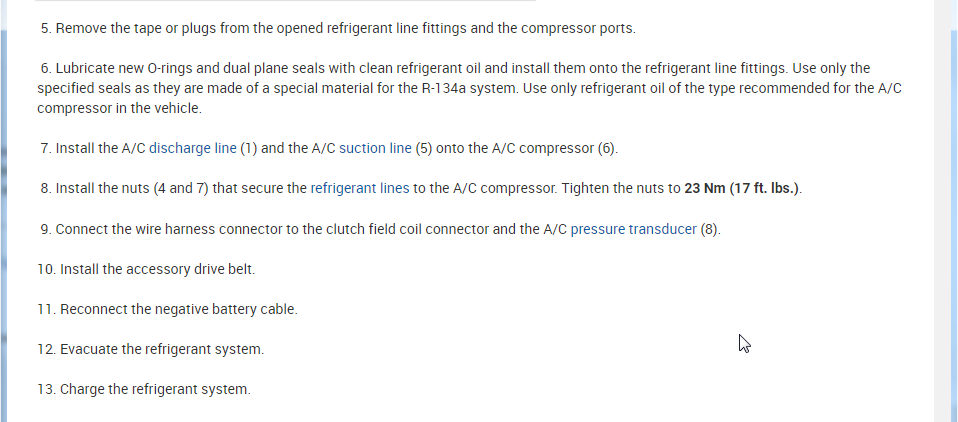Open the "pressure transducer" link
Viewport: 958px width, 422px height.
pyautogui.click(x=633, y=229)
